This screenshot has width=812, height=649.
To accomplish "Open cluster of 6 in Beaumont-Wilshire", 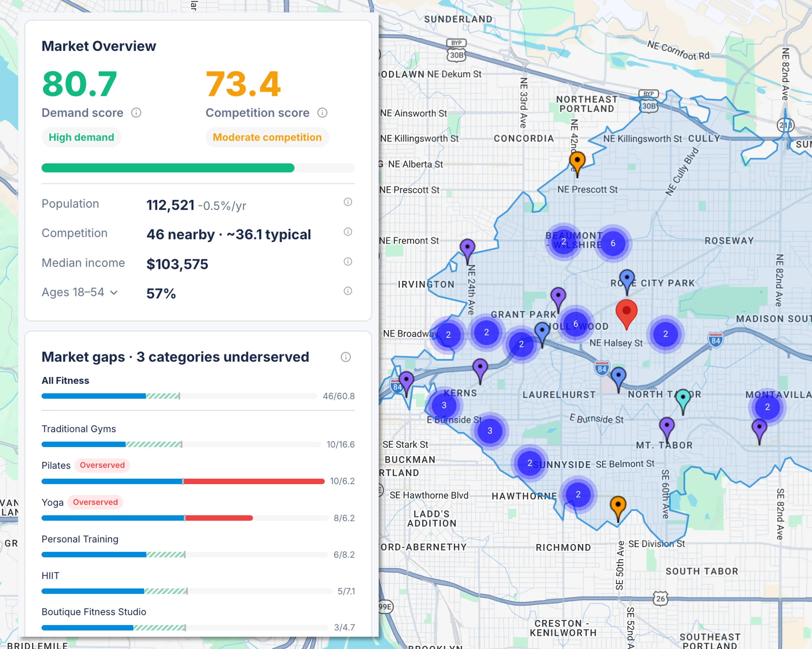I will 613,243.
